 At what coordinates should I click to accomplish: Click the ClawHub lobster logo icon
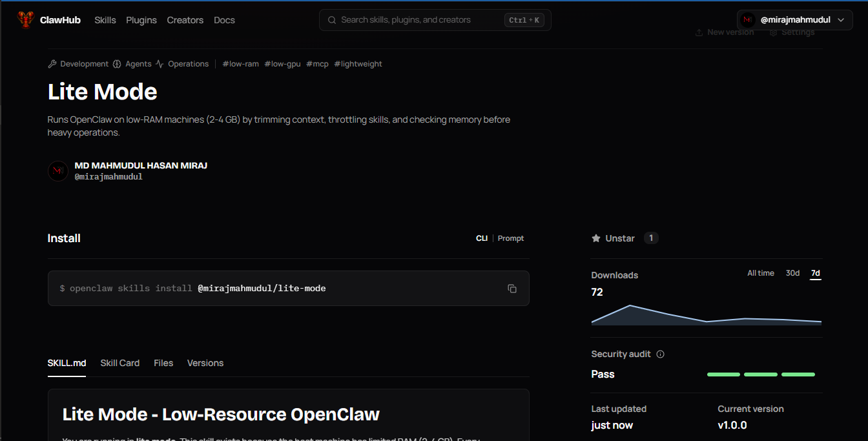tap(25, 20)
